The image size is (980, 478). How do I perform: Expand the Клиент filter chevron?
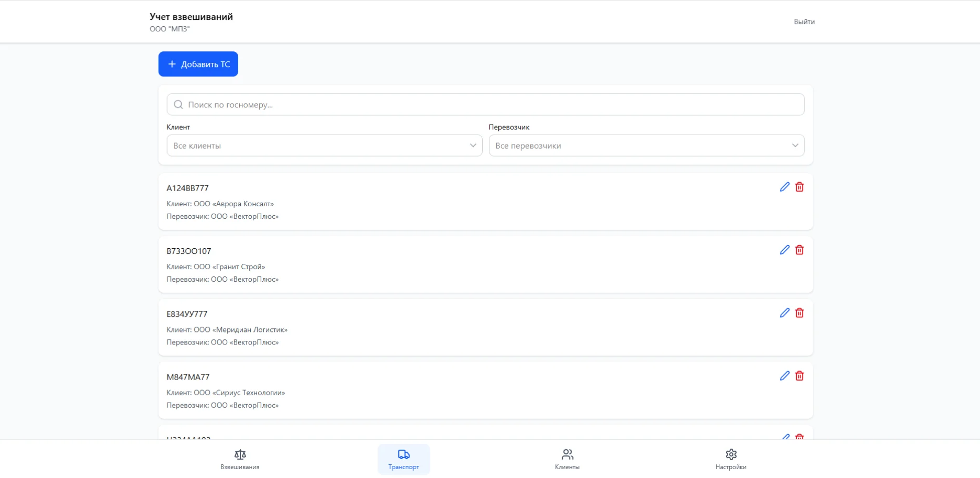(x=473, y=146)
